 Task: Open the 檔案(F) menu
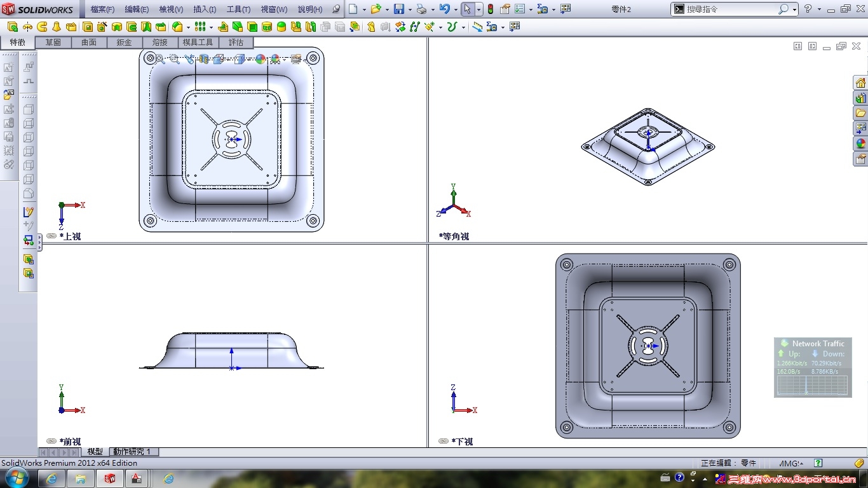pos(102,10)
